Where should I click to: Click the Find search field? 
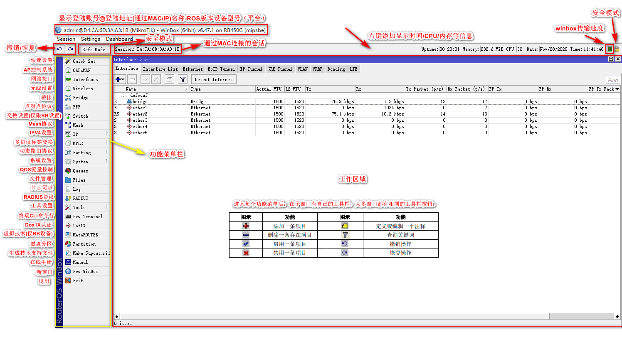612,80
